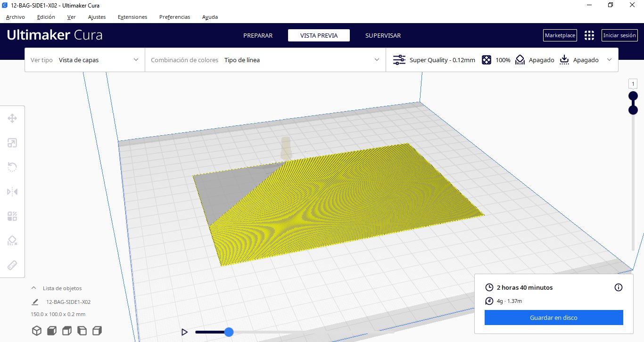
Task: Click Guardar en disco button
Action: point(553,318)
